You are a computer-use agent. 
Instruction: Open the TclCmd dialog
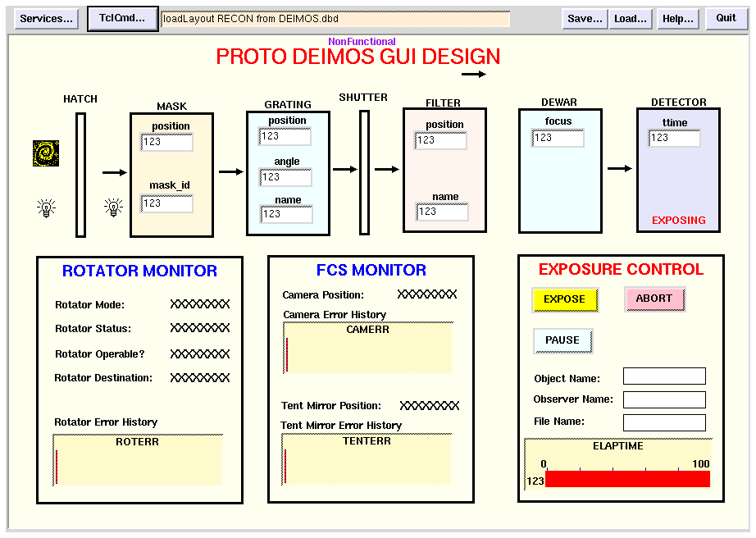click(x=122, y=19)
